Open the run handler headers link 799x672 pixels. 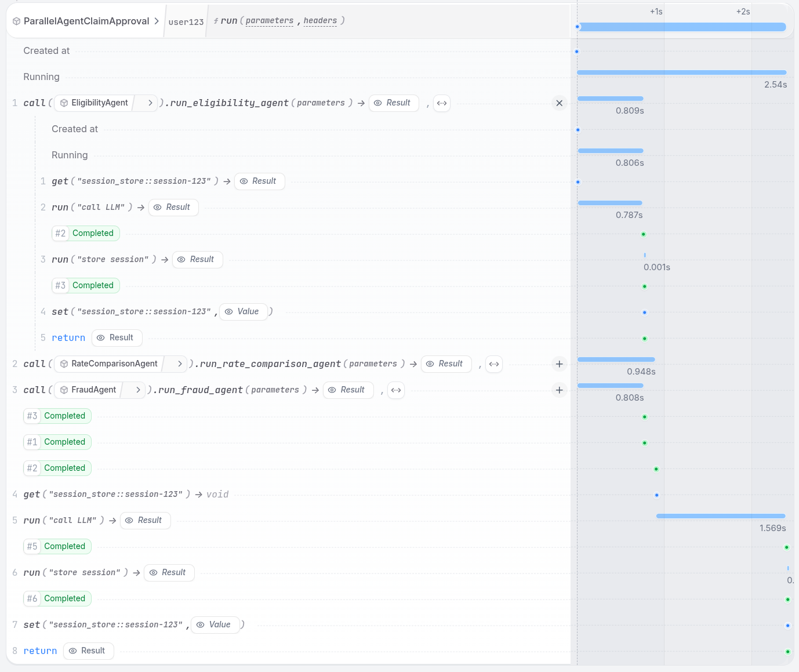pos(320,21)
